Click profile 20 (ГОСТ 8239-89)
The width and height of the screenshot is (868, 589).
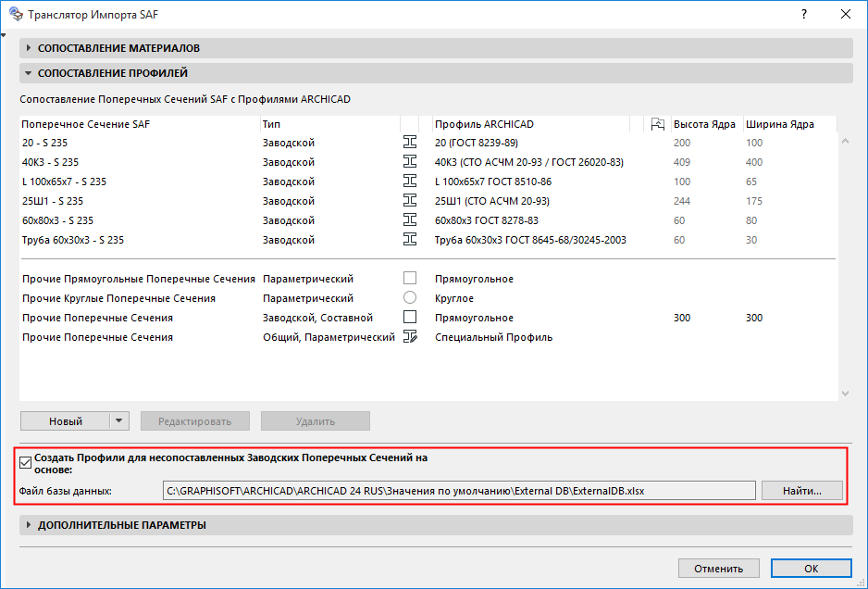tap(476, 143)
